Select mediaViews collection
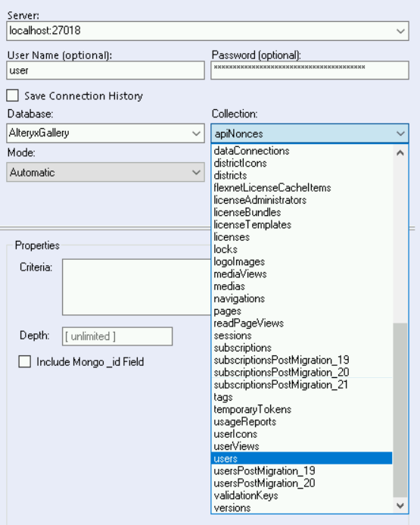This screenshot has height=525, width=420. (302, 274)
